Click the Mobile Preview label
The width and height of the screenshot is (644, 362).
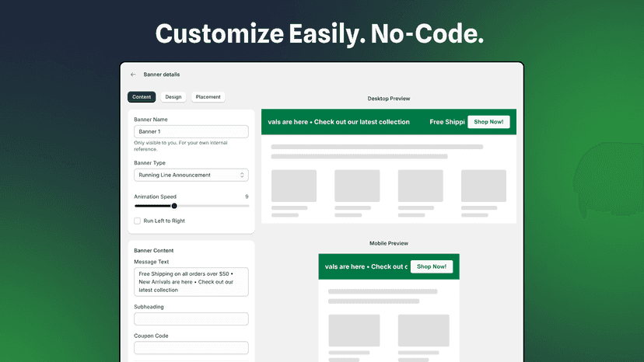pyautogui.click(x=389, y=243)
